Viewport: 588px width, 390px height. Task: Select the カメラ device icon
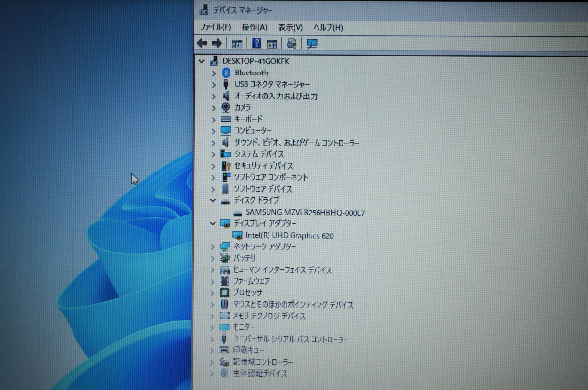coord(226,107)
